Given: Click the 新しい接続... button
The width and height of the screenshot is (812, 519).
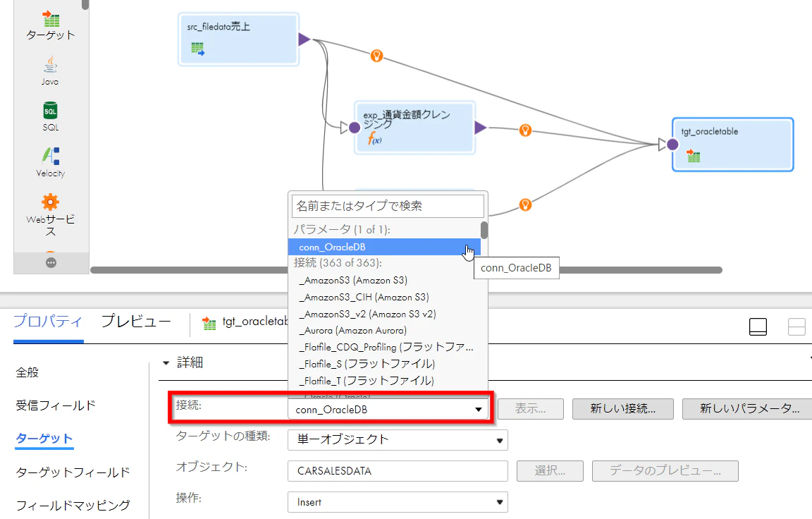Looking at the screenshot, I should coord(623,409).
